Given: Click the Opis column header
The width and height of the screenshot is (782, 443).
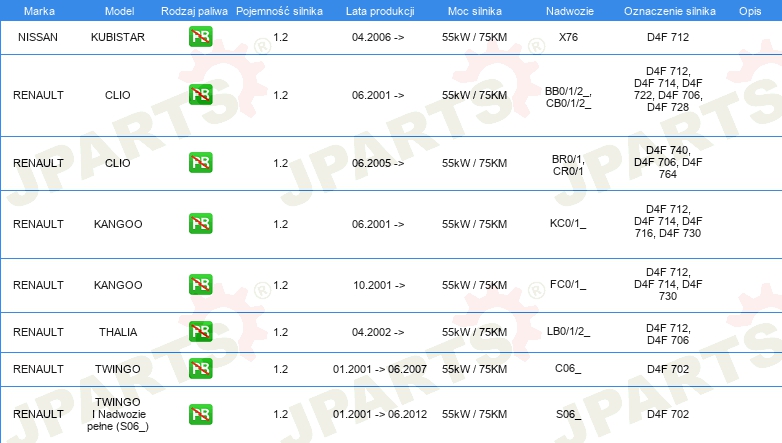Looking at the screenshot, I should coord(750,11).
